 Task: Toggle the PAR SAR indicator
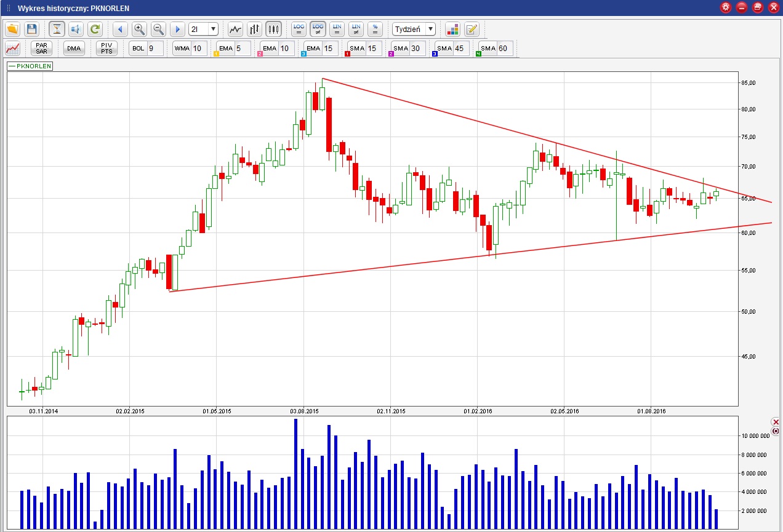[42, 48]
